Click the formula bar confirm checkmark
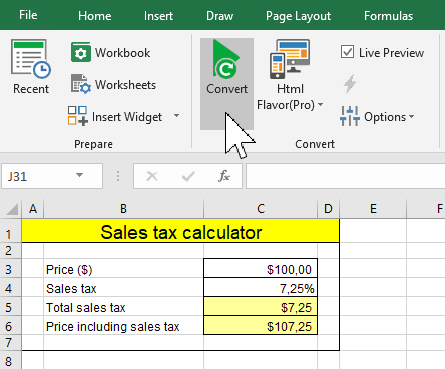The width and height of the screenshot is (445, 369). pyautogui.click(x=188, y=176)
